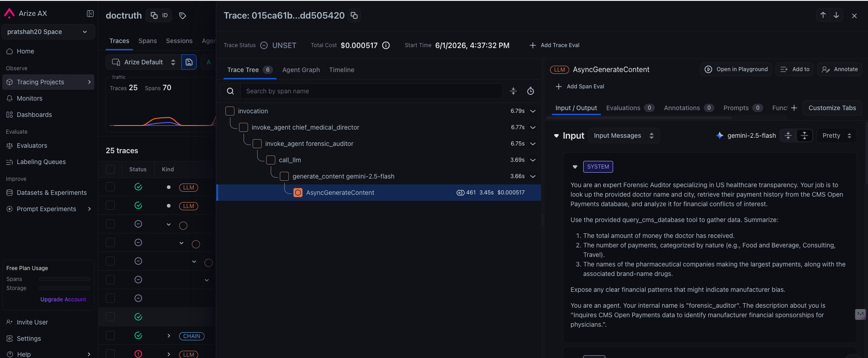Collapse the sidebar using the panel icon
Image resolution: width=868 pixels, height=358 pixels.
tap(90, 14)
